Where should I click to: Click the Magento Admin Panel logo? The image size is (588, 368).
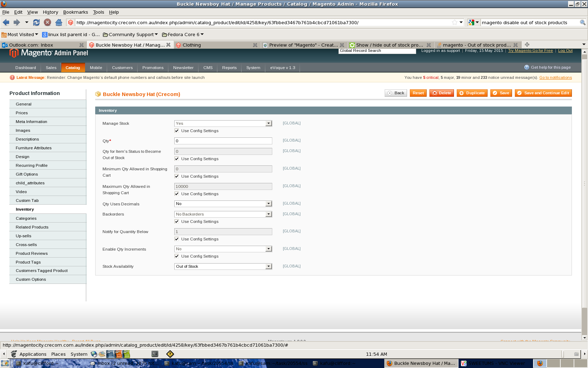(49, 53)
